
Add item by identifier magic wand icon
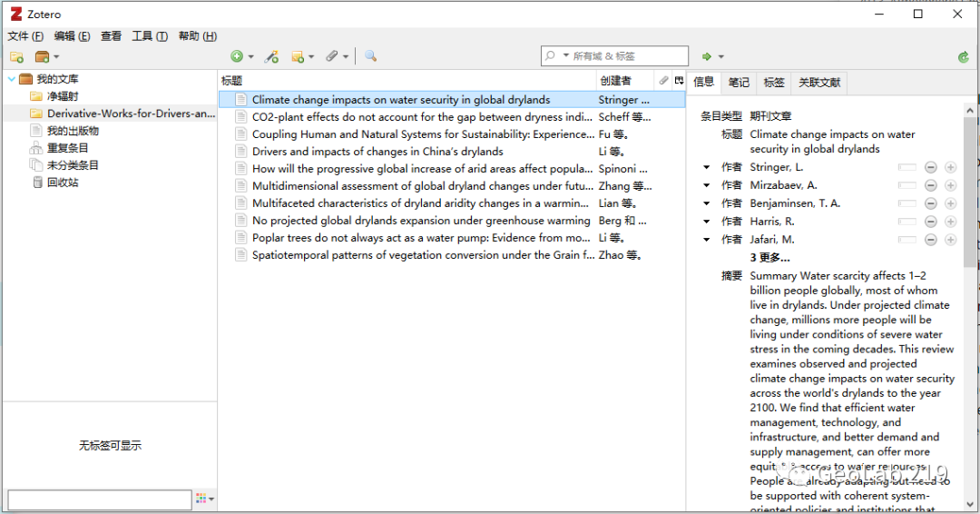pos(271,56)
